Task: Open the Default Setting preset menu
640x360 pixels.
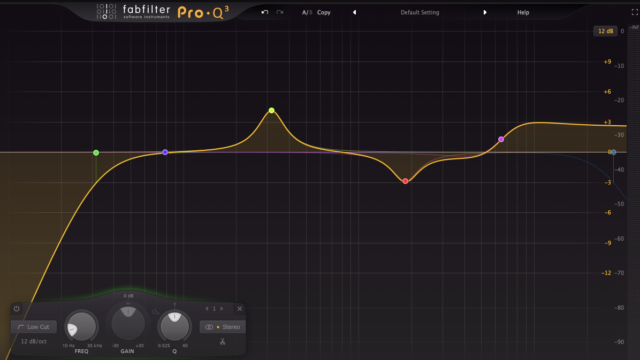Action: click(x=420, y=12)
